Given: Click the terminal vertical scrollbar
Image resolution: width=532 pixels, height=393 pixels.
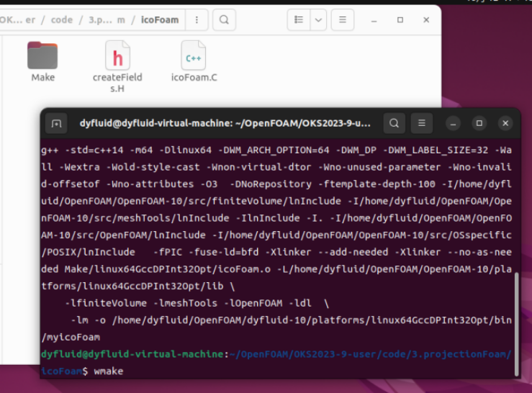Looking at the screenshot, I should (x=517, y=324).
